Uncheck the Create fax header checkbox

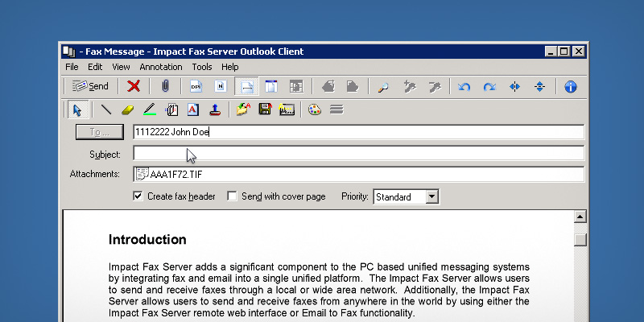click(138, 196)
